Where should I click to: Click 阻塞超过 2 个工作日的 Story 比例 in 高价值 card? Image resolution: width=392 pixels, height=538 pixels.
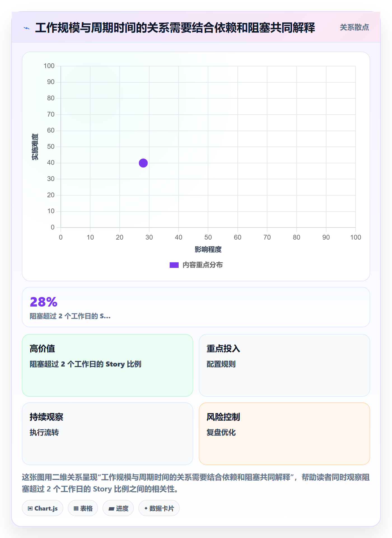[x=86, y=364]
